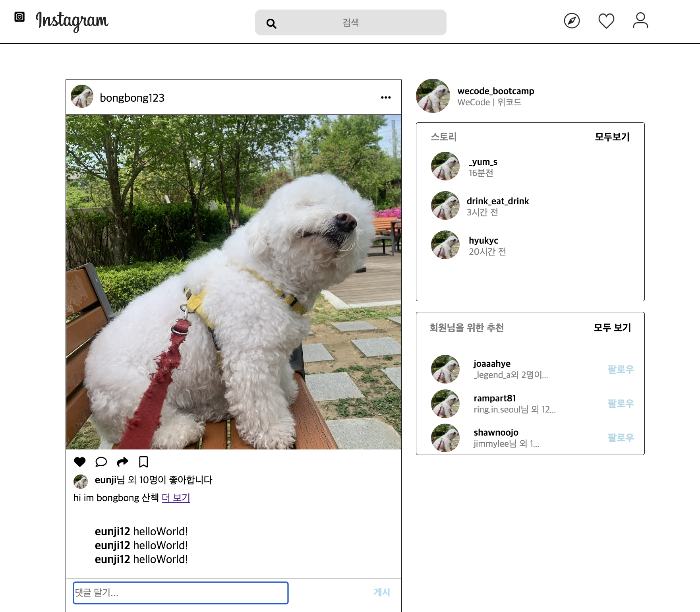The image size is (700, 612).
Task: Click first eunji12 helloWorld! comment
Action: click(x=141, y=531)
